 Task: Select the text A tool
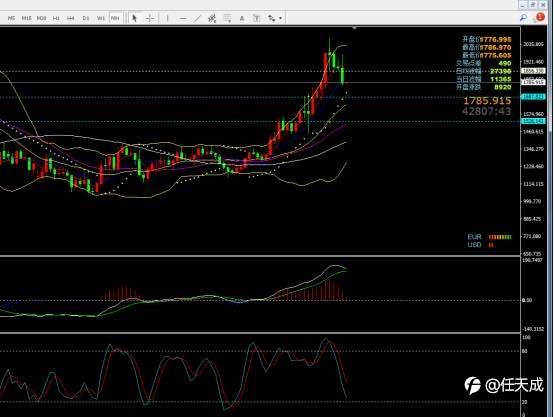click(242, 18)
